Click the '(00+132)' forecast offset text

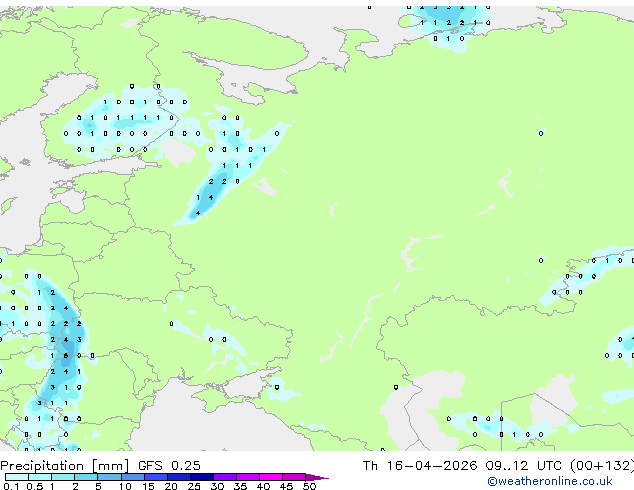pyautogui.click(x=602, y=466)
